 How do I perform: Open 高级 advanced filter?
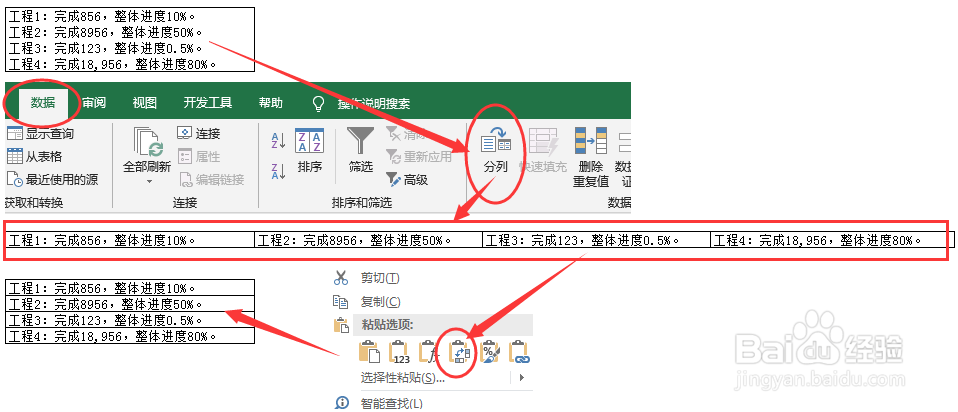(407, 180)
